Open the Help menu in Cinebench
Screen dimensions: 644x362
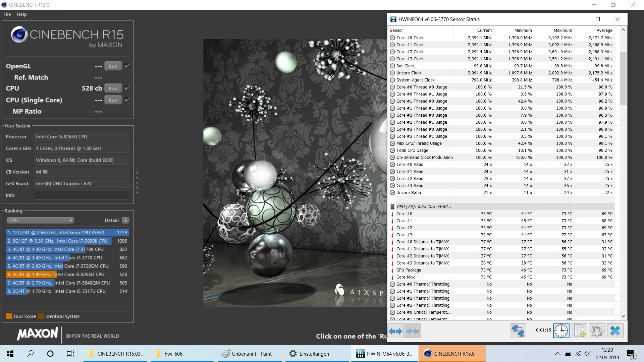click(22, 14)
